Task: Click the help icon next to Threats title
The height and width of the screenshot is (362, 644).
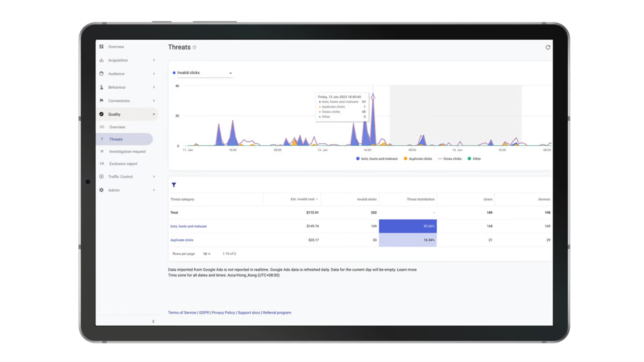Action: point(194,48)
